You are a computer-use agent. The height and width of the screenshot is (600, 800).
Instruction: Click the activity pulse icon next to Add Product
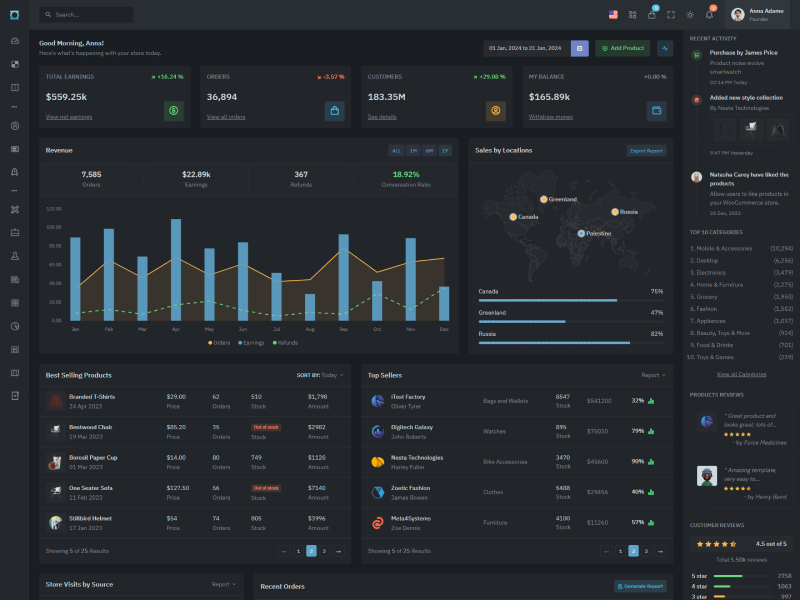(x=665, y=48)
